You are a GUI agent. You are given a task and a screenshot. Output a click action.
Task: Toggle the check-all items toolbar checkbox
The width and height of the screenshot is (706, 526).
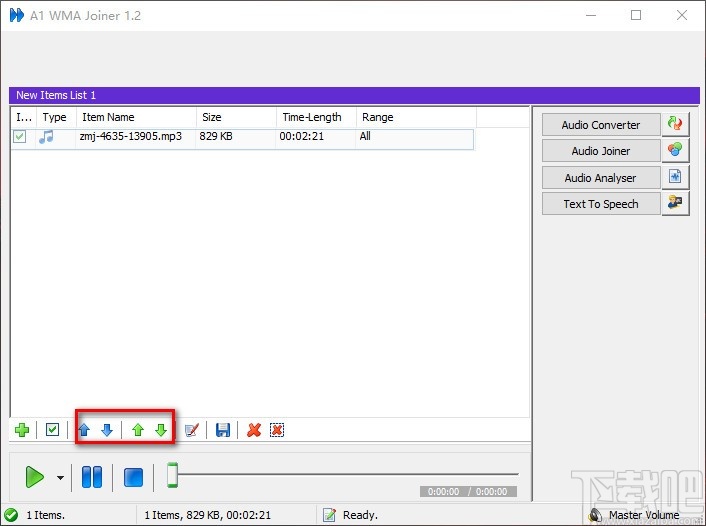click(52, 430)
